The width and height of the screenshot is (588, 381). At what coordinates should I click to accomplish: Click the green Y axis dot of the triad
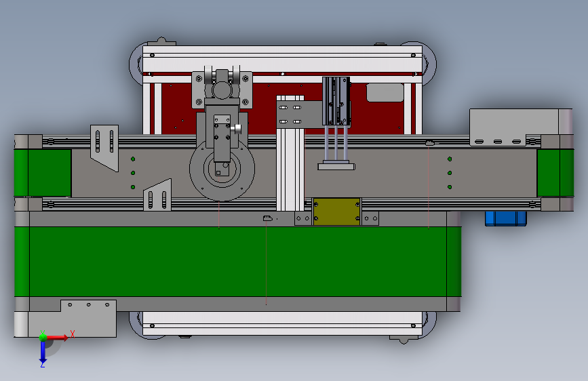[x=43, y=337]
